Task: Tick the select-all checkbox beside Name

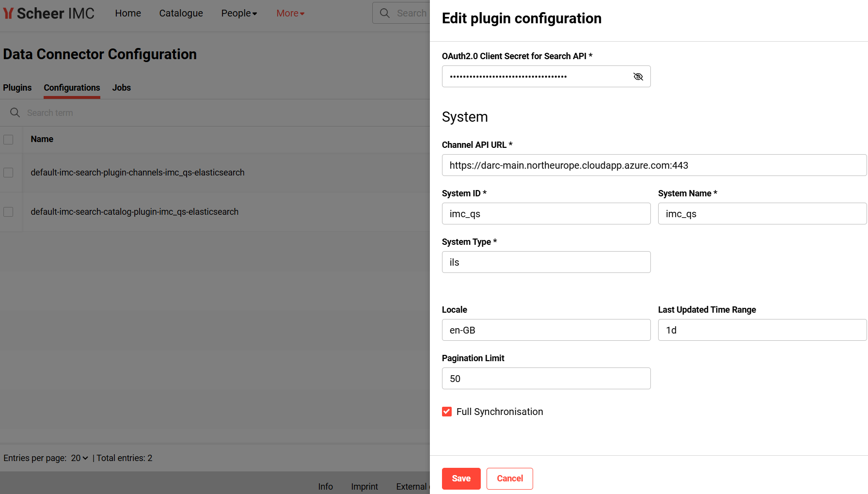Action: pos(8,140)
